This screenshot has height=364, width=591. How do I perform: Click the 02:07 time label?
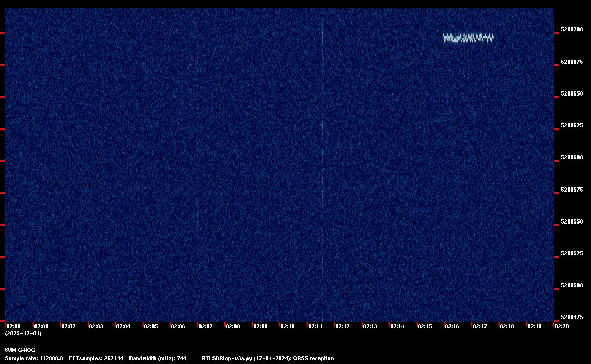point(205,326)
